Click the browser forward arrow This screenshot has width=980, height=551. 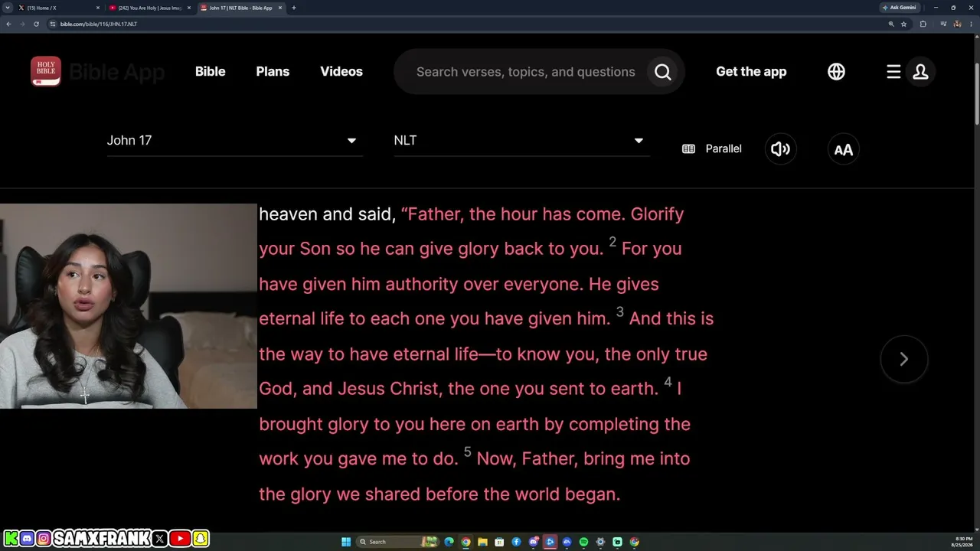tap(22, 24)
